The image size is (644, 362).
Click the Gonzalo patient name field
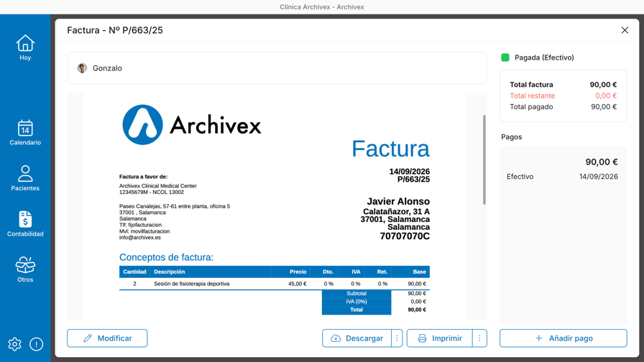click(277, 68)
